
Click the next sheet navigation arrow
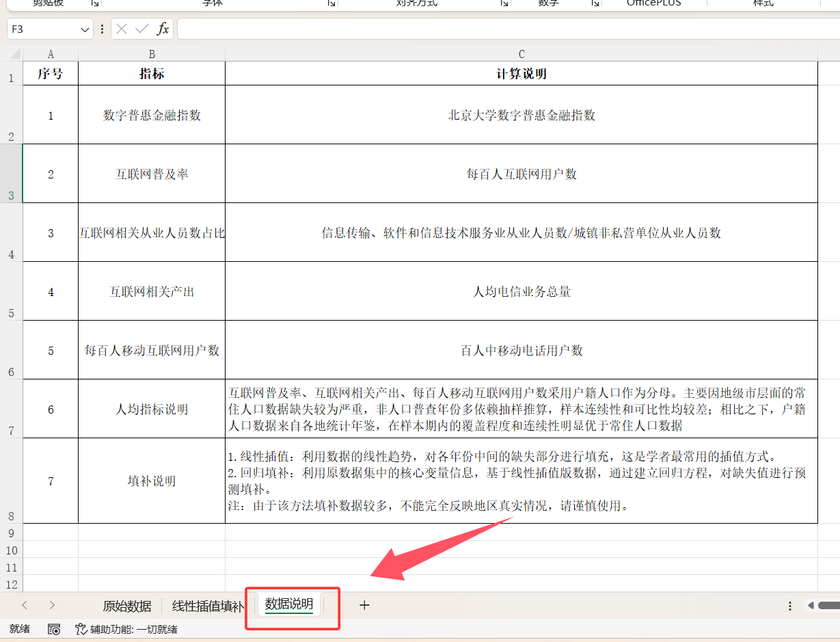(x=52, y=605)
